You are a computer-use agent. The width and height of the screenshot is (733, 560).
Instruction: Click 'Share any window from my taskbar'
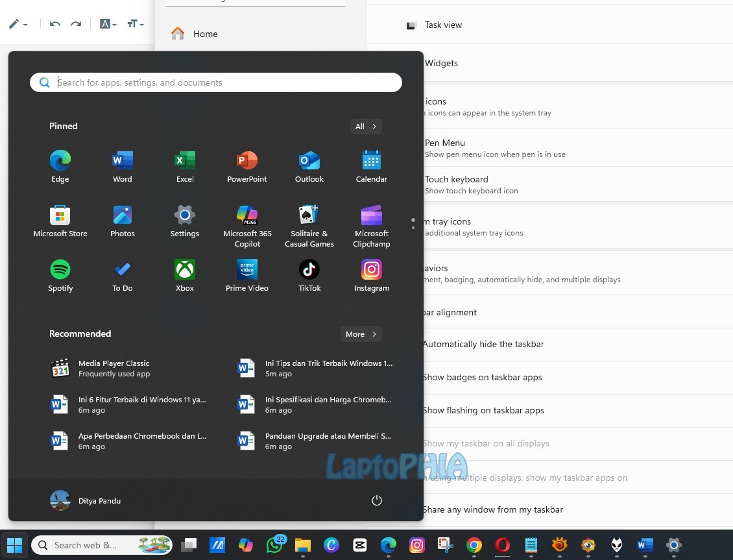click(x=578, y=510)
